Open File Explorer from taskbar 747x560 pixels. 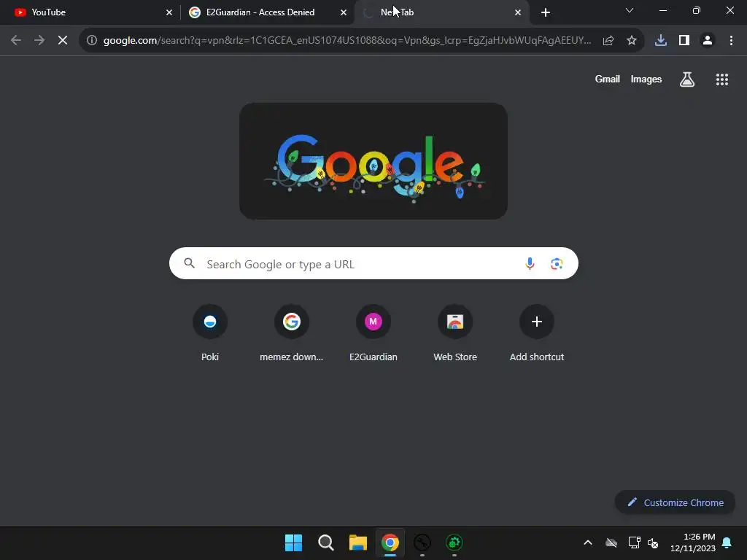point(357,542)
